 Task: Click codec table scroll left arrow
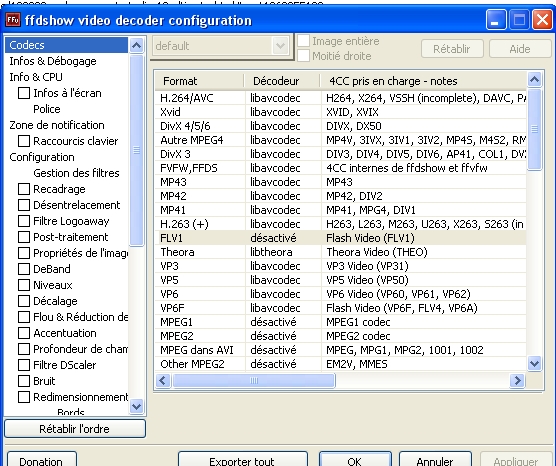[x=163, y=381]
